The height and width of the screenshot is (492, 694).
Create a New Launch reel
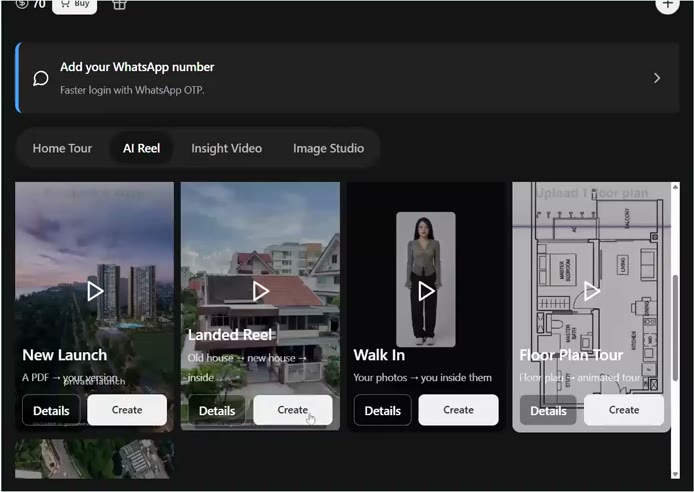click(127, 410)
